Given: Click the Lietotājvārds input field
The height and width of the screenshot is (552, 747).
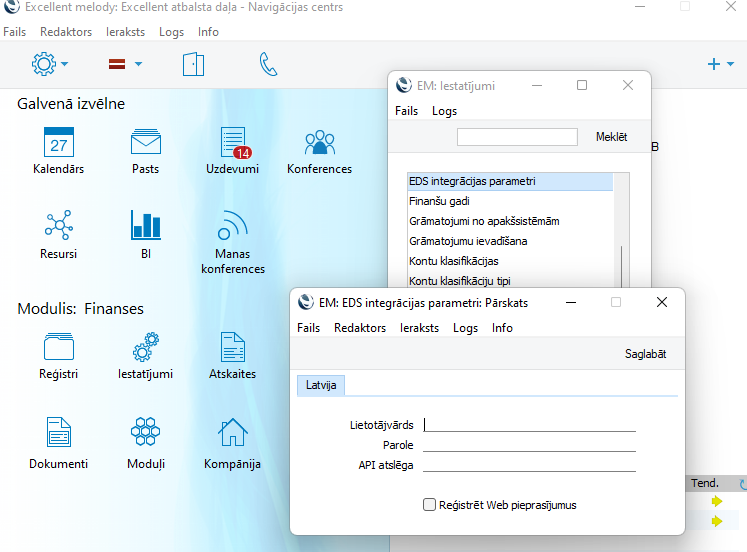Looking at the screenshot, I should (x=530, y=424).
